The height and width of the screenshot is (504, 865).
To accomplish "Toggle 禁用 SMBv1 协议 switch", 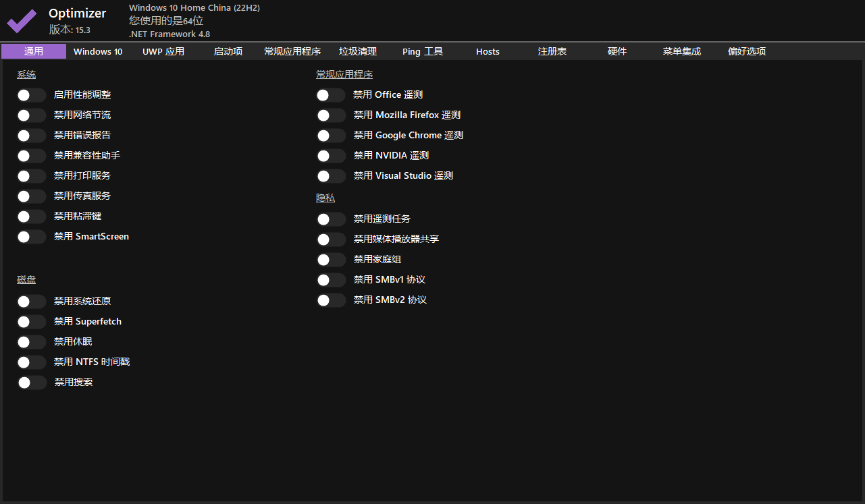I will pyautogui.click(x=331, y=280).
